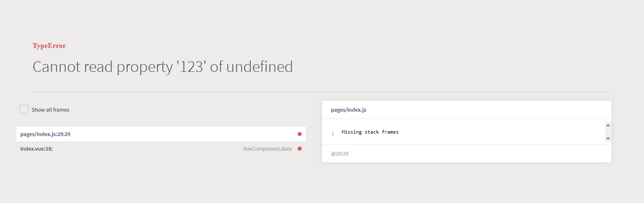Enable the Show all frames checkbox
Screen dimensions: 644x203
tap(24, 109)
